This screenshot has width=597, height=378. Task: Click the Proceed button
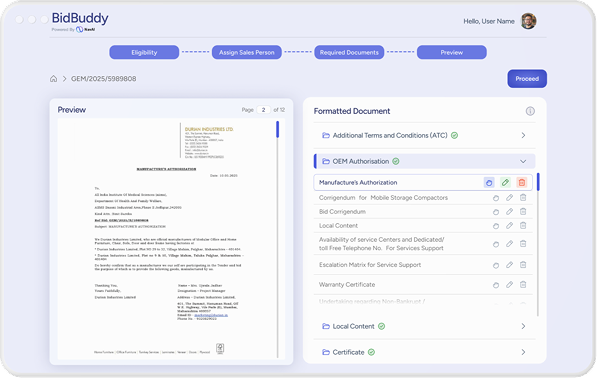[x=527, y=79]
